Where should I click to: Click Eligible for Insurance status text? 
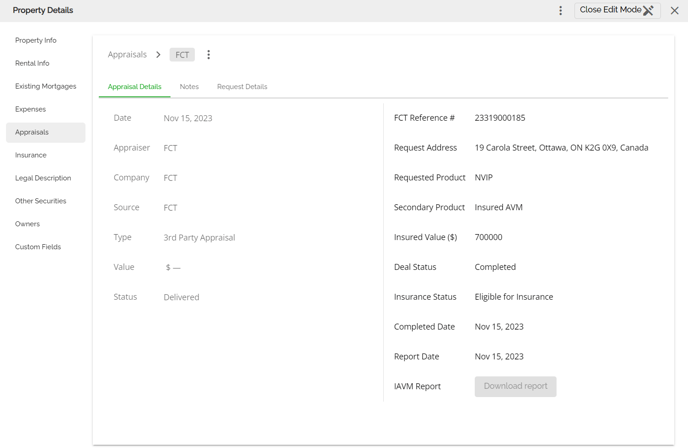pos(514,297)
